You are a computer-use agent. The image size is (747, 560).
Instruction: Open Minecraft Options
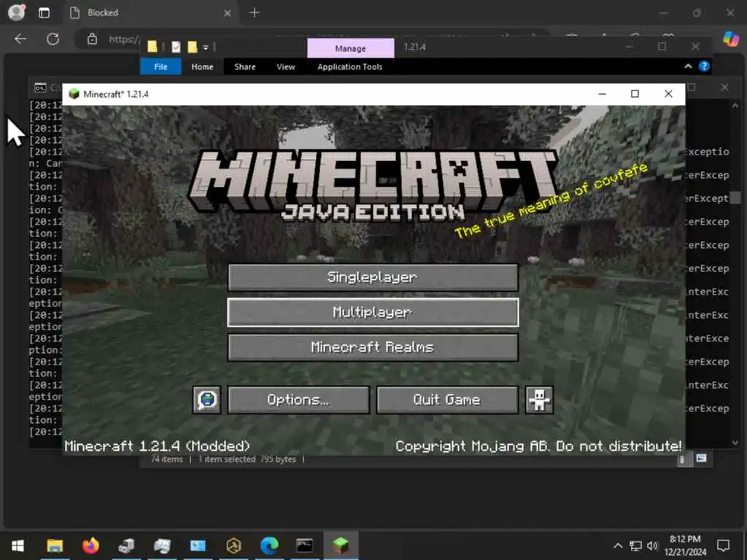point(298,400)
